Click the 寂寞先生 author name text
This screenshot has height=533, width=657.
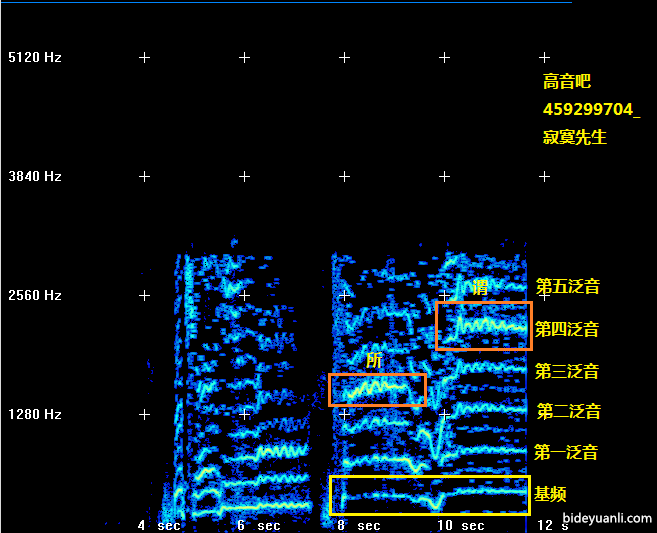click(x=575, y=137)
